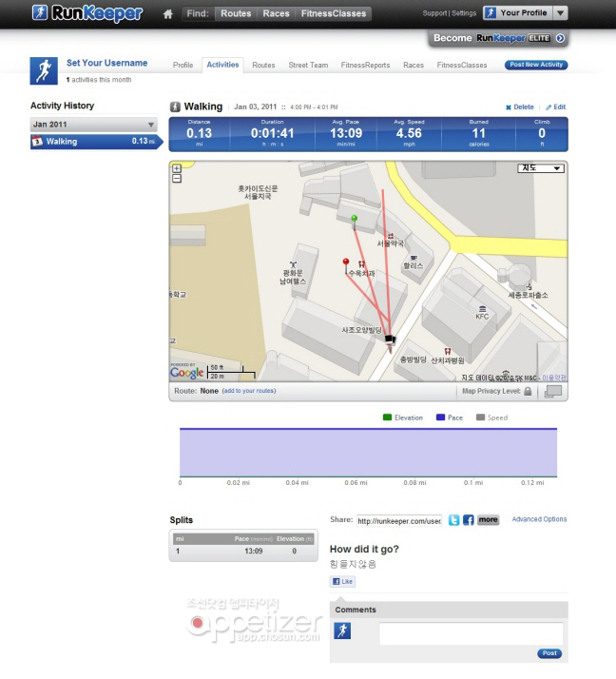Edit this activity

tap(556, 107)
